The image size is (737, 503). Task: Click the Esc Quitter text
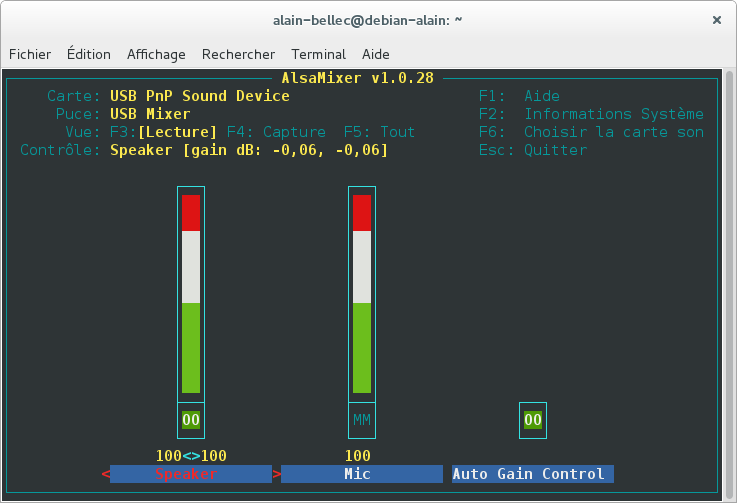point(533,150)
